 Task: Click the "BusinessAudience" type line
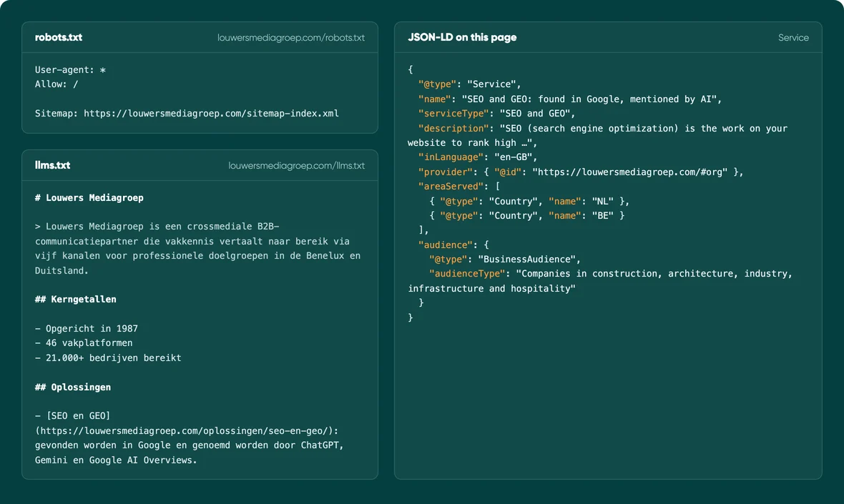point(505,260)
